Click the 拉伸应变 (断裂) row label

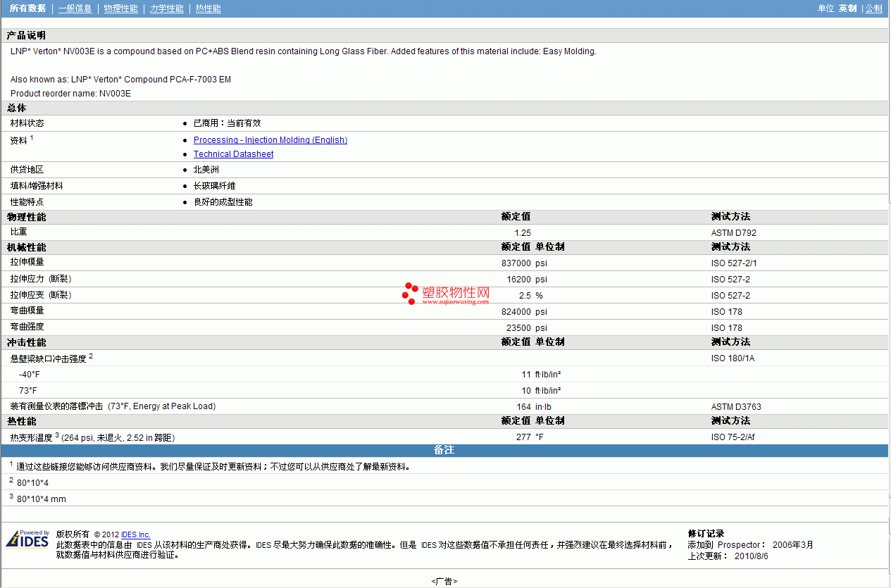point(41,295)
